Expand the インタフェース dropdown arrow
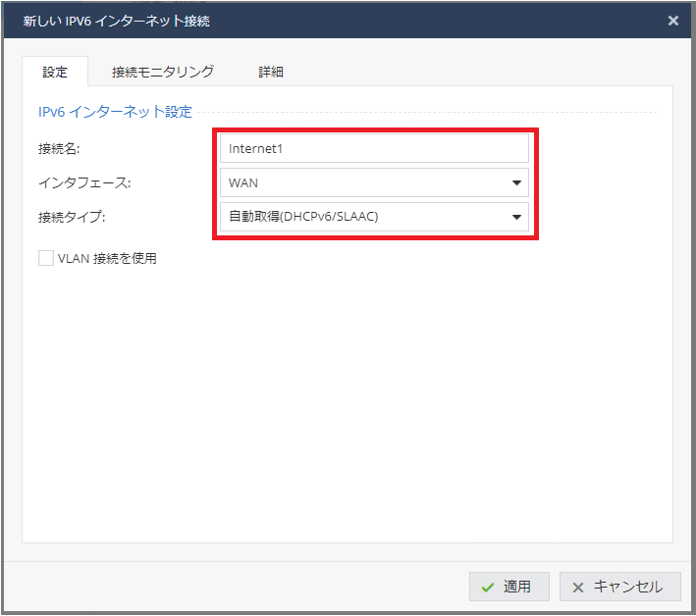Viewport: 696px width, 616px height. (516, 182)
